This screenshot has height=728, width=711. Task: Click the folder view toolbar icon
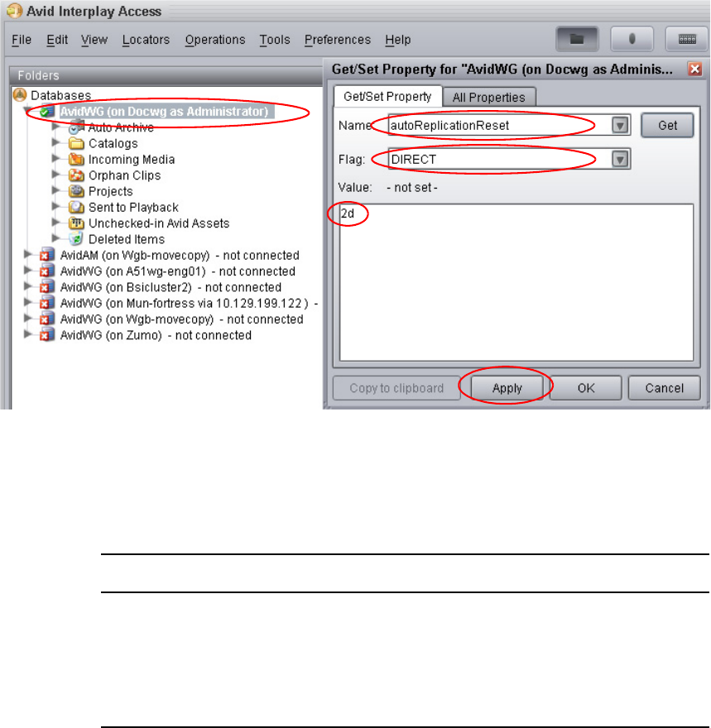577,39
